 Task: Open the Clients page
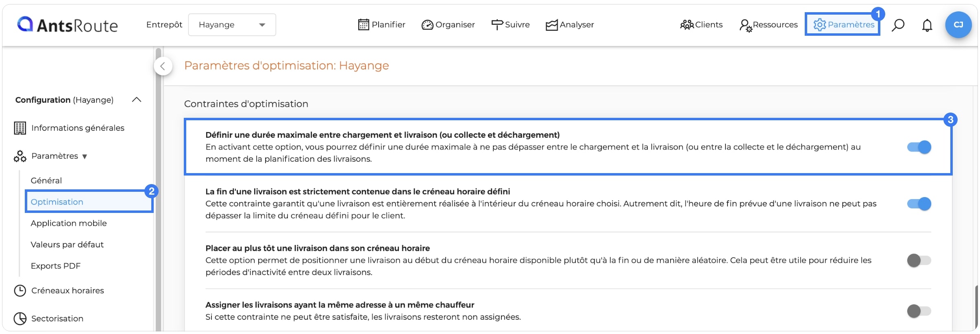tap(701, 25)
